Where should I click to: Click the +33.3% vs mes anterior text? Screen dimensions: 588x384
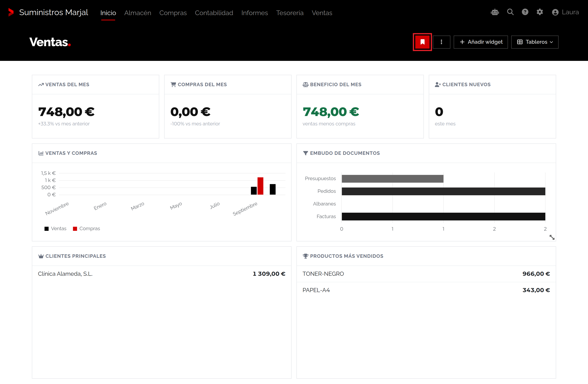pyautogui.click(x=64, y=124)
